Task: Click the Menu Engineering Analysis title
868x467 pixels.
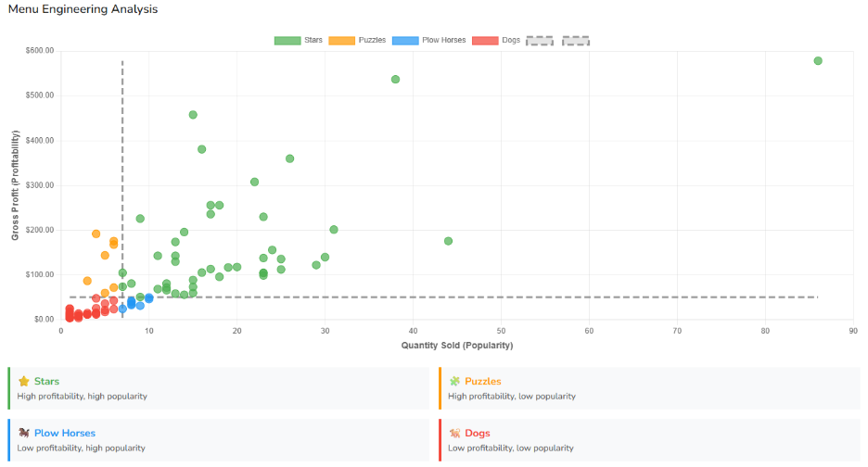Action: click(x=83, y=9)
